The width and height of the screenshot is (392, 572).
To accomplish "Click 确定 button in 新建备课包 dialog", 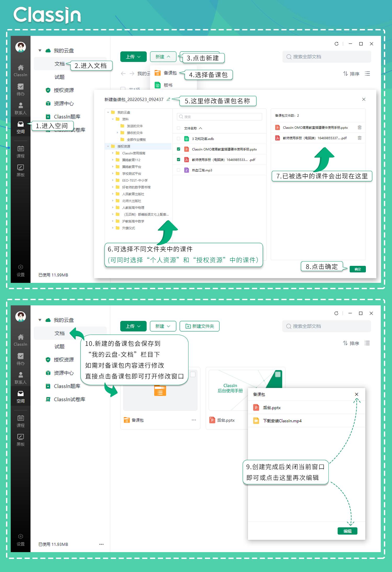I will [358, 269].
